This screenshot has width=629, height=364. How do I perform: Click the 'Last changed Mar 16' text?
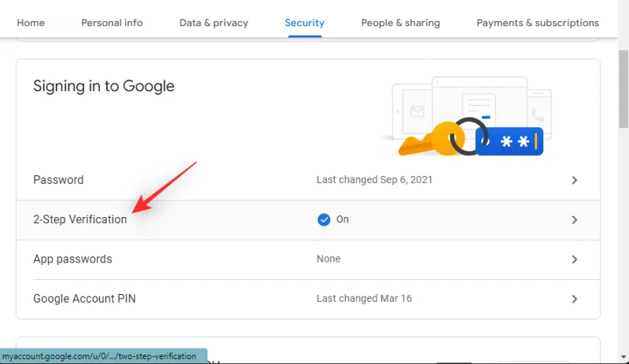tap(364, 298)
